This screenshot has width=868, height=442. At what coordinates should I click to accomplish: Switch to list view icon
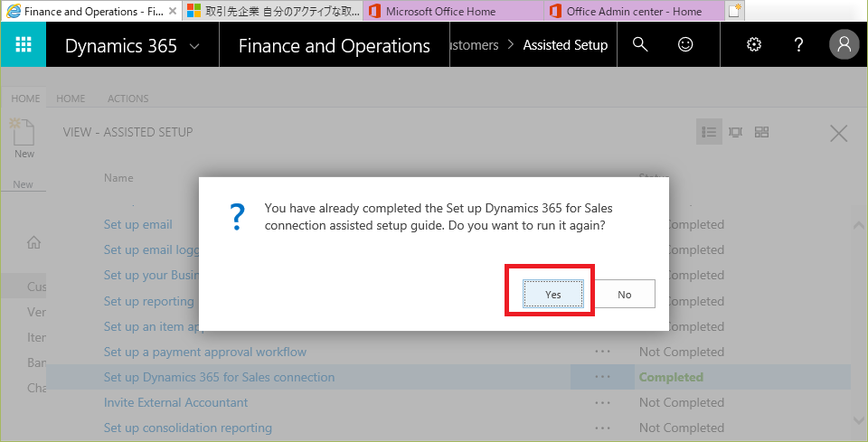709,132
